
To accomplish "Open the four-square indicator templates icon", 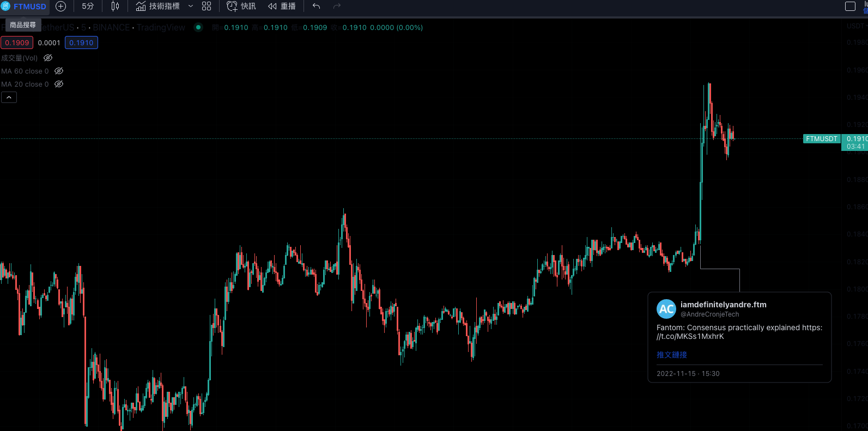I will [207, 7].
